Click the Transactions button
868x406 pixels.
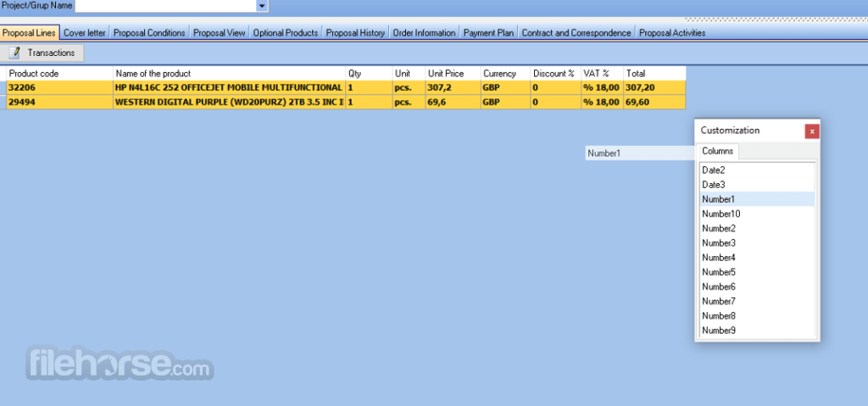42,53
